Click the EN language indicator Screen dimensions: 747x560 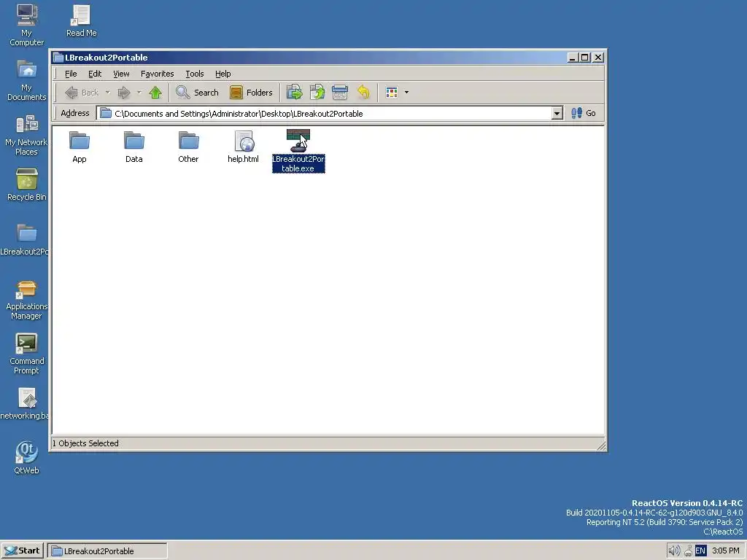pyautogui.click(x=700, y=551)
